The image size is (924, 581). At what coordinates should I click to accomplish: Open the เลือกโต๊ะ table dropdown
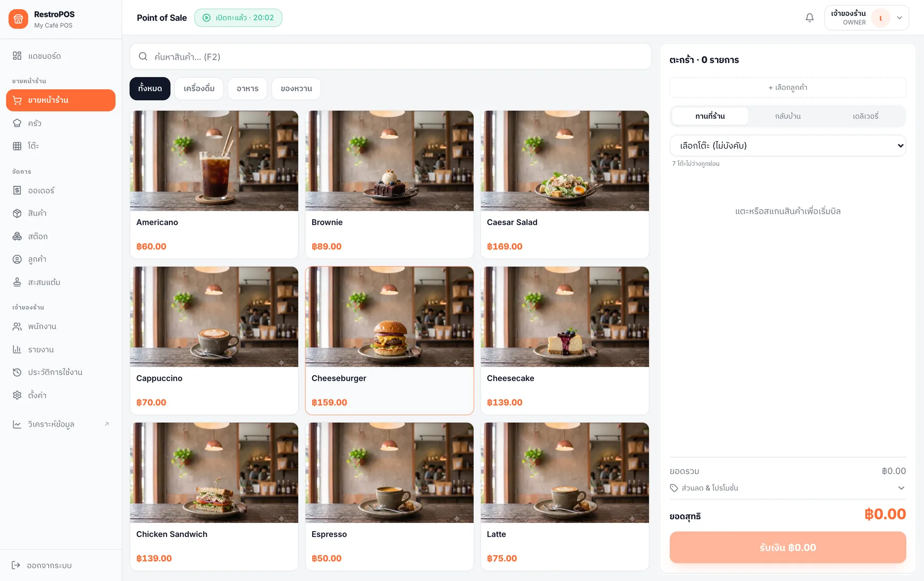pos(788,146)
